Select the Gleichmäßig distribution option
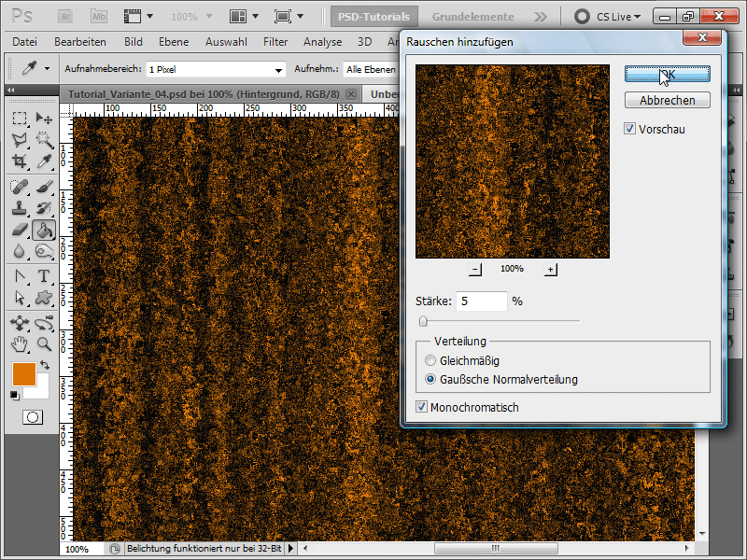 430,360
